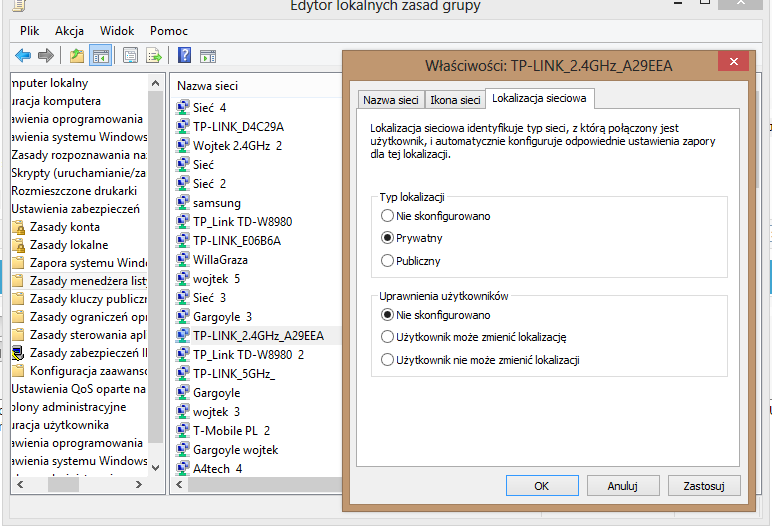
Task: Select the Publiczny location type
Action: click(x=388, y=261)
